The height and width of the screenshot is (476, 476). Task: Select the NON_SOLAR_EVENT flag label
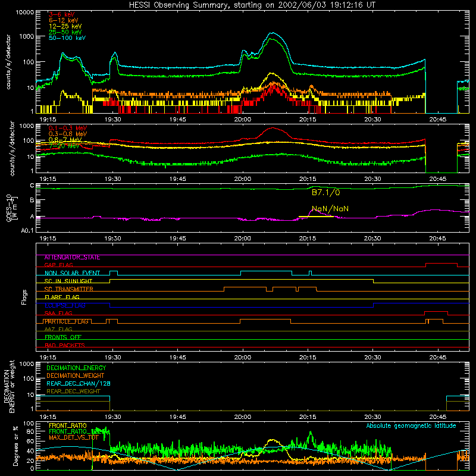point(72,273)
